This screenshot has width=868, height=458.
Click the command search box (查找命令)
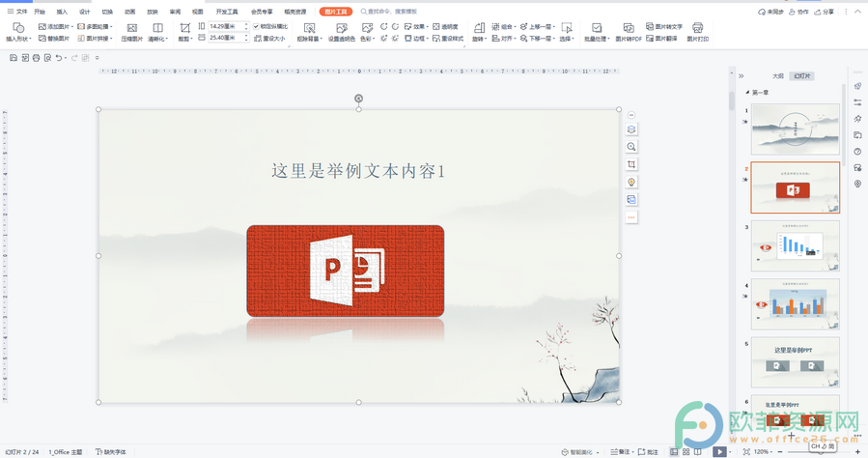click(x=388, y=11)
